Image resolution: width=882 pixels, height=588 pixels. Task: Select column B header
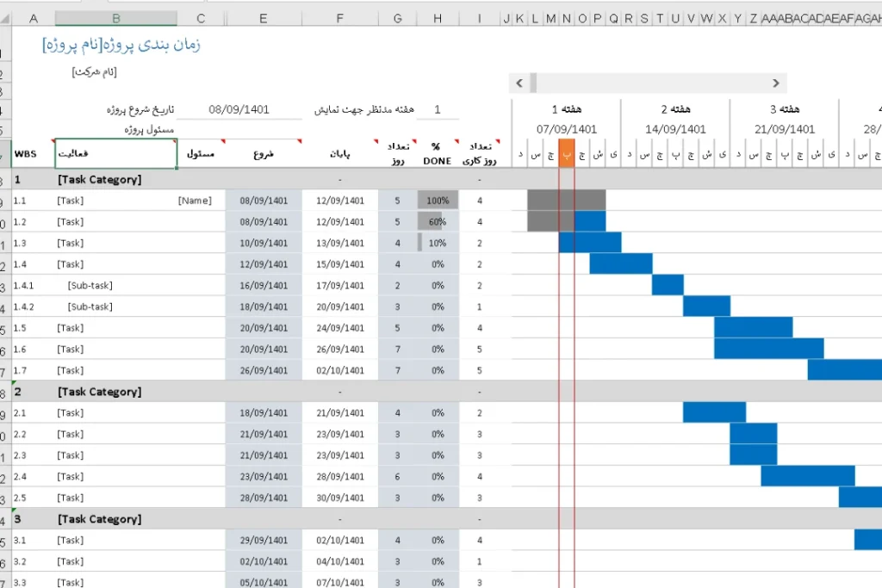(115, 18)
